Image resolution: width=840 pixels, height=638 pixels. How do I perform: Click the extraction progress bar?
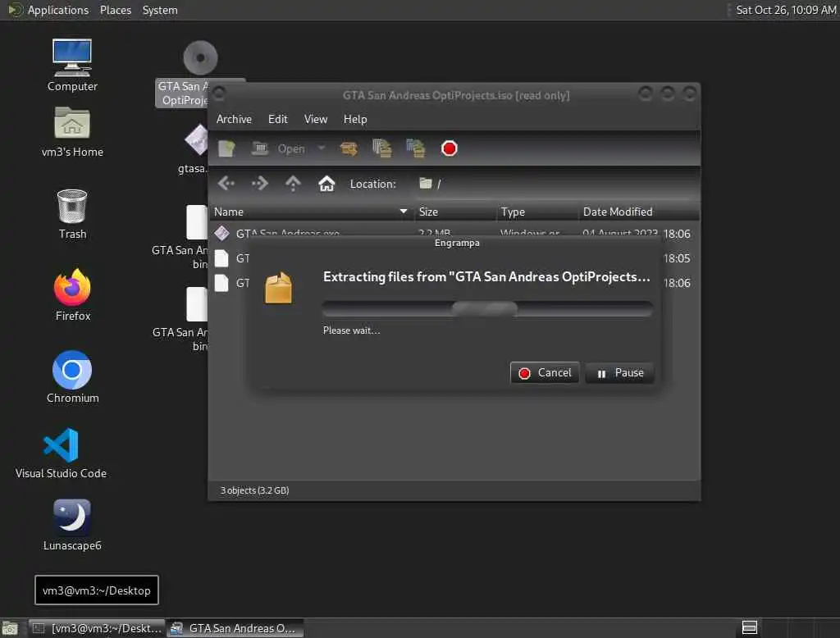pyautogui.click(x=487, y=308)
